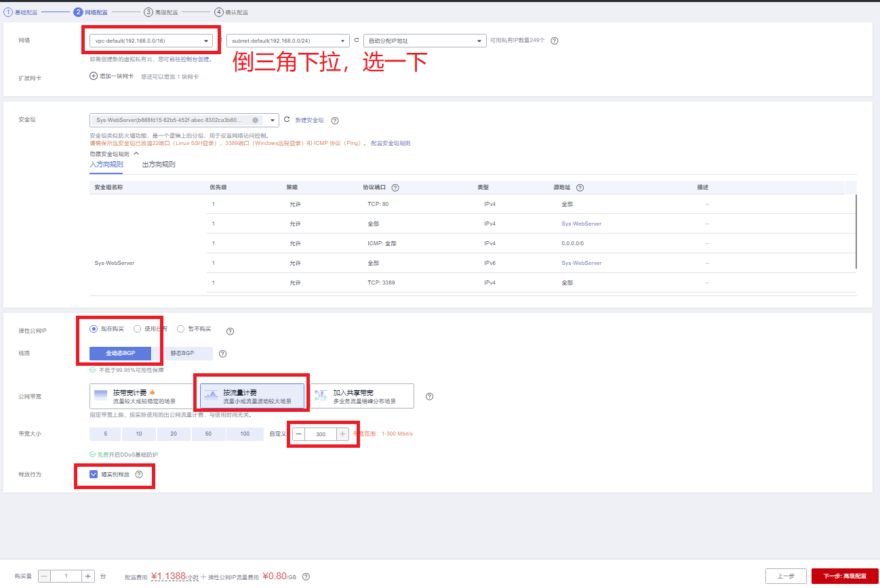Choose the 现在购买 radio option

(93, 330)
